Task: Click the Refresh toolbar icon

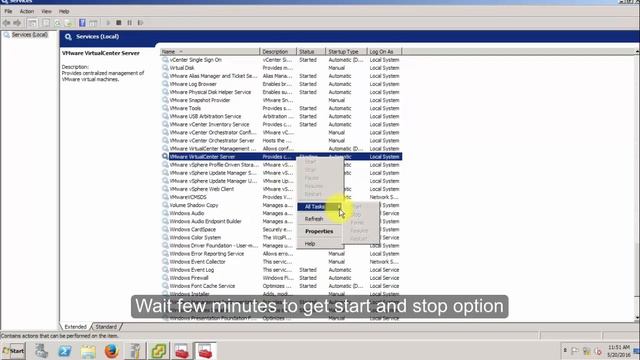Action: (x=58, y=23)
